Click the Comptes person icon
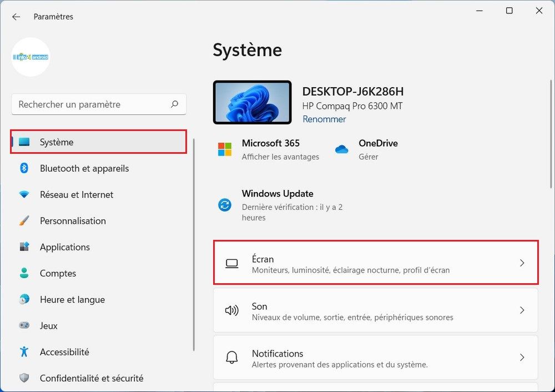Viewport: 555px width, 392px height. [24, 273]
